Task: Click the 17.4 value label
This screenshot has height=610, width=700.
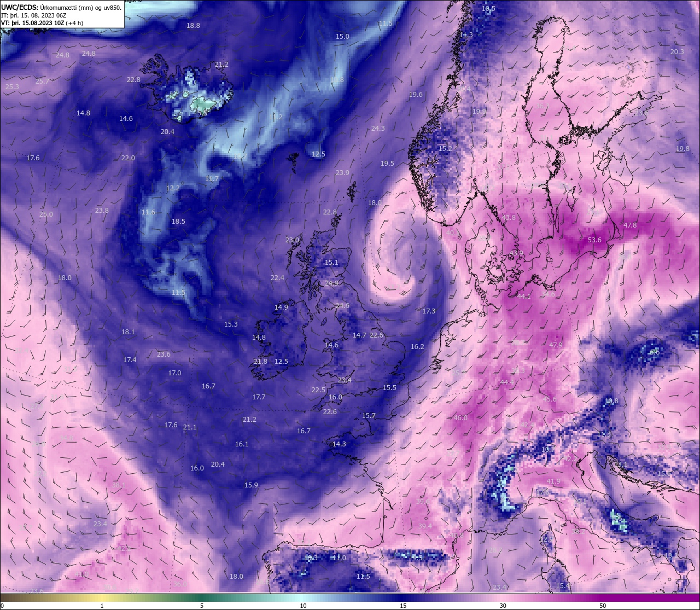Action: [x=130, y=360]
